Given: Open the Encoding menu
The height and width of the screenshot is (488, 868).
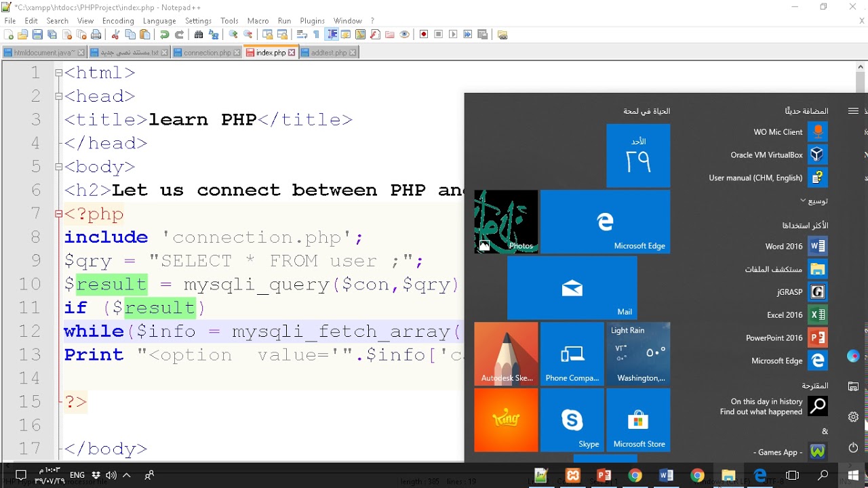Looking at the screenshot, I should click(118, 21).
